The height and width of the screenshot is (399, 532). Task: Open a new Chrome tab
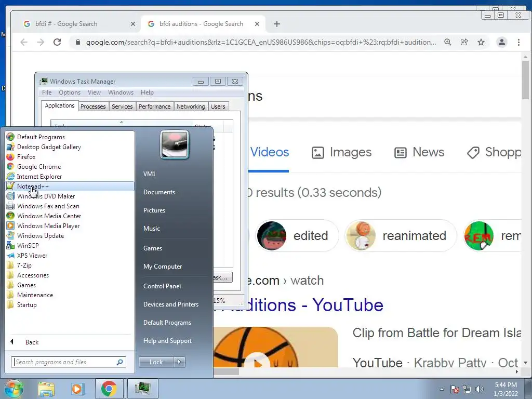[x=277, y=24]
